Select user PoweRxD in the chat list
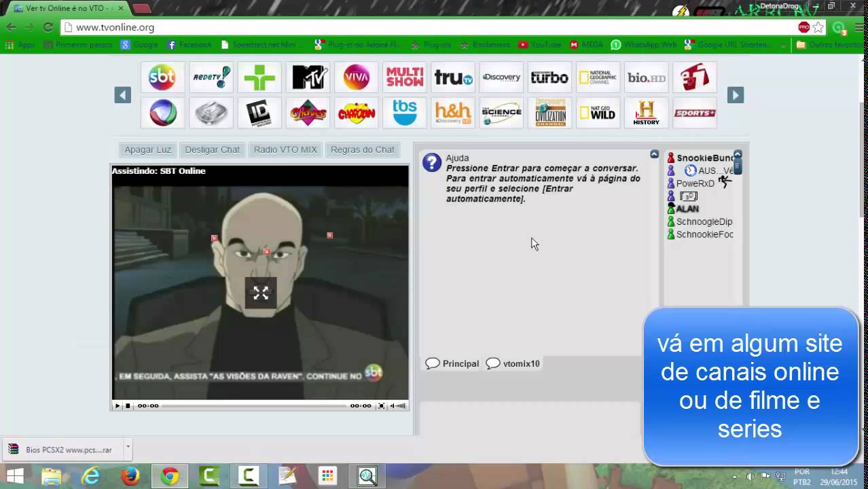This screenshot has height=489, width=868. (695, 183)
